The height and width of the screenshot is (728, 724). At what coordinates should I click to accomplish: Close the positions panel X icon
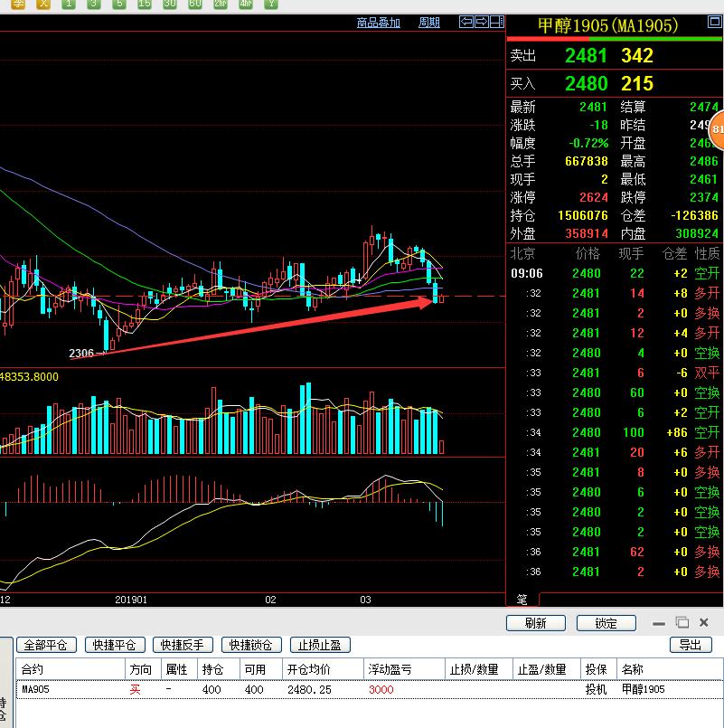point(703,622)
